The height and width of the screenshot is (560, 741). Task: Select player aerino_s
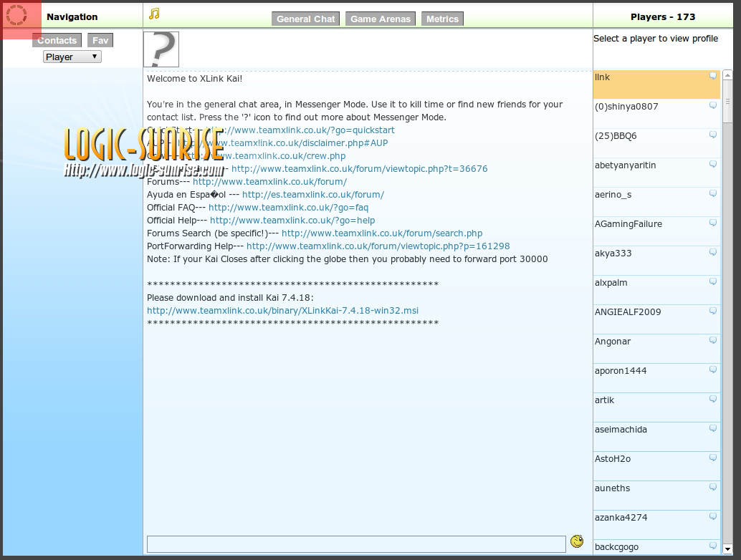point(657,202)
